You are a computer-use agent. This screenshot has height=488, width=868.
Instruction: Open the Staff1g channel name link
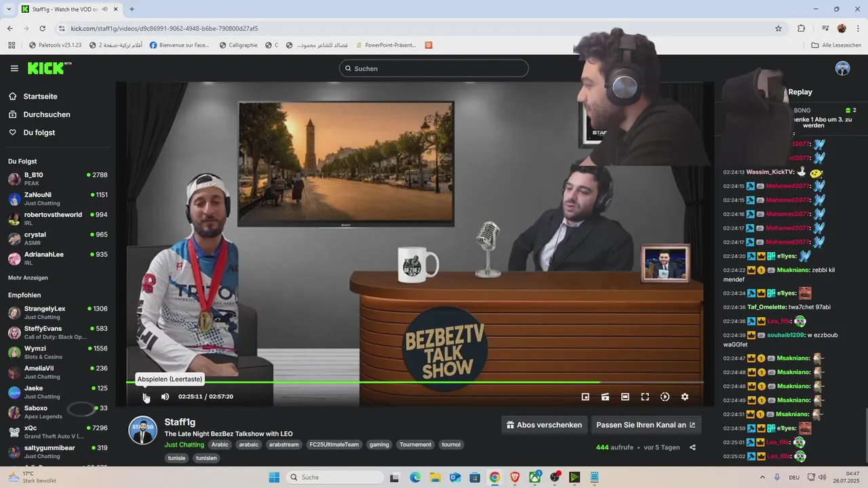(x=180, y=422)
